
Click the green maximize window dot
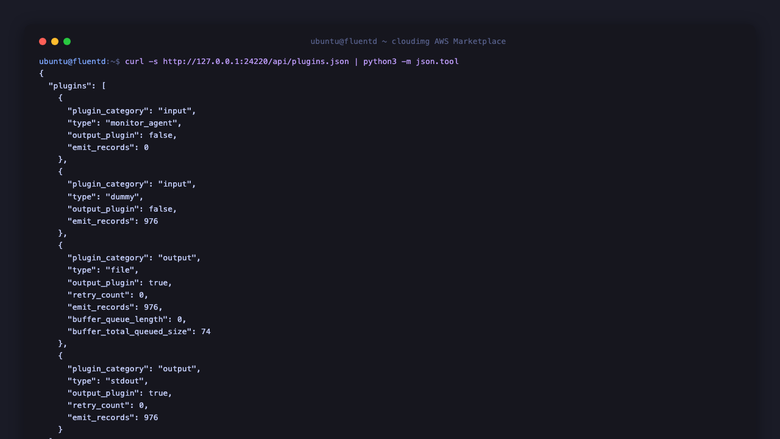[x=67, y=41]
